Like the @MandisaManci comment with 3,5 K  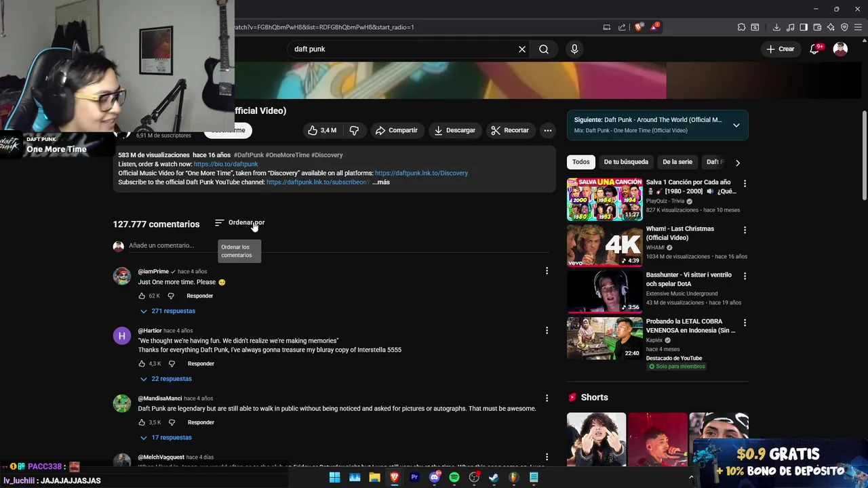tap(142, 422)
